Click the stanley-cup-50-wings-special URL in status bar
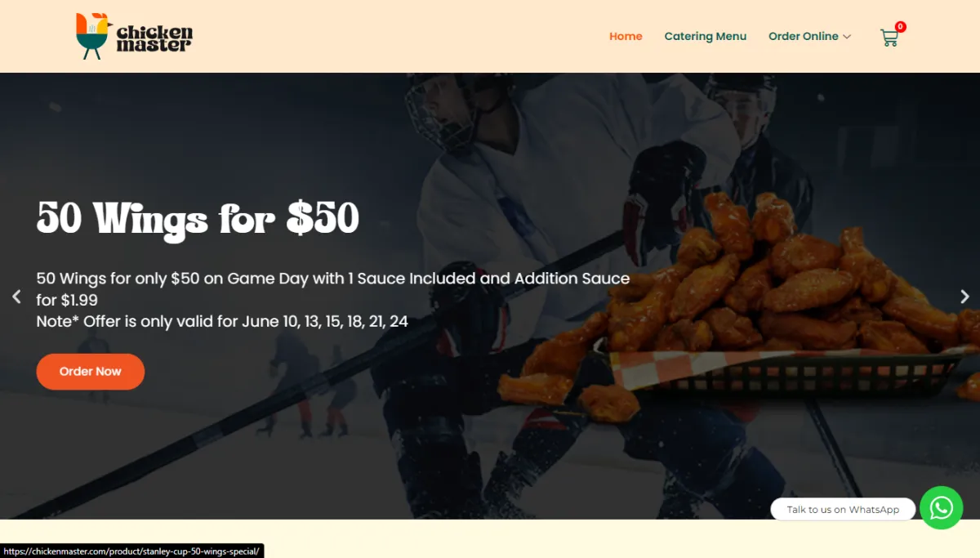Screen dimensions: 980x558 (131, 551)
